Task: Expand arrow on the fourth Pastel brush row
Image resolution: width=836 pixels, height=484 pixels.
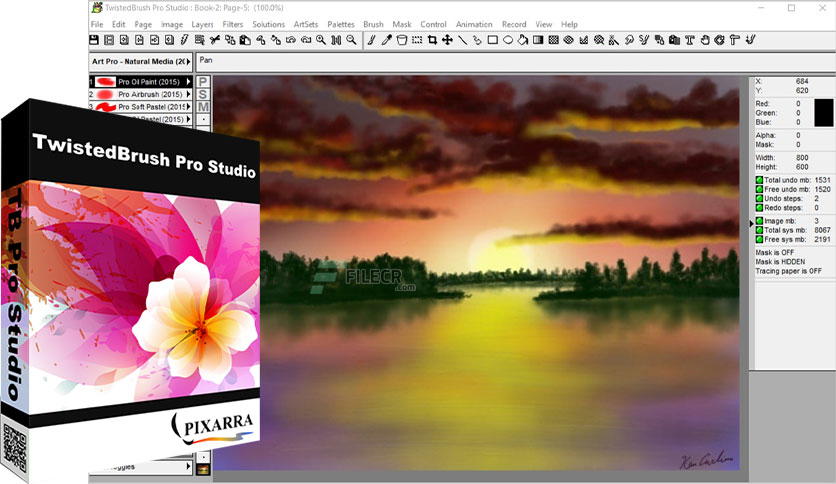Action: pos(188,119)
